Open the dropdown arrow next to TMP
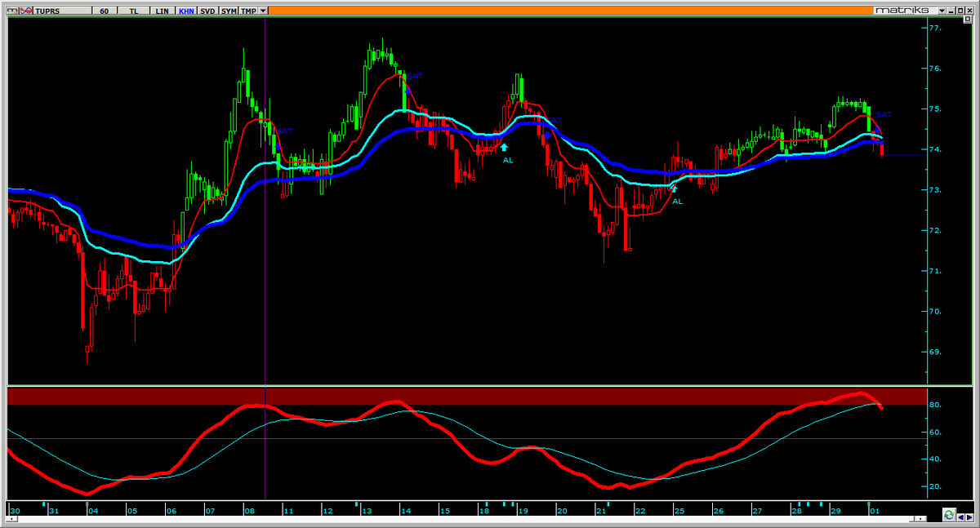 point(263,11)
